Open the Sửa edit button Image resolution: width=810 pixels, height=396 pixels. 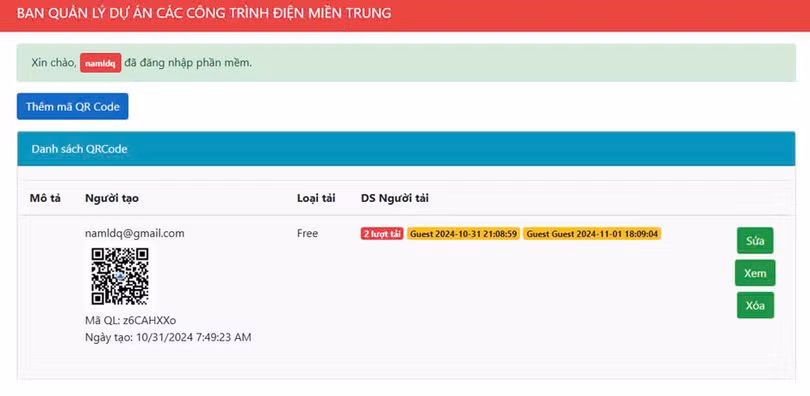[755, 241]
